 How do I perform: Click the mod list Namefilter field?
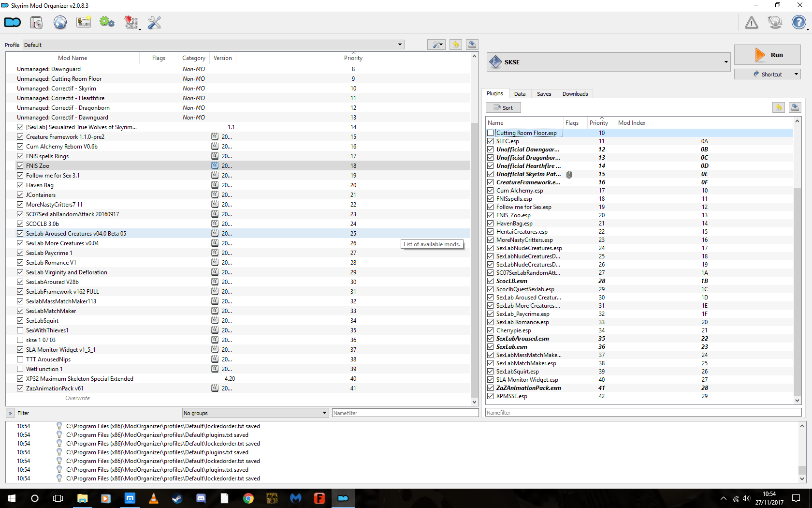pyautogui.click(x=405, y=413)
